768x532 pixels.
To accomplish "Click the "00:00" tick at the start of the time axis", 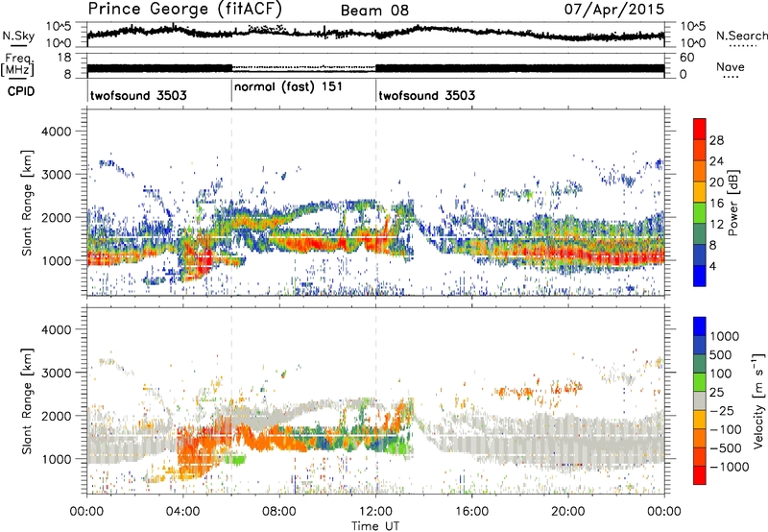I will pyautogui.click(x=86, y=512).
